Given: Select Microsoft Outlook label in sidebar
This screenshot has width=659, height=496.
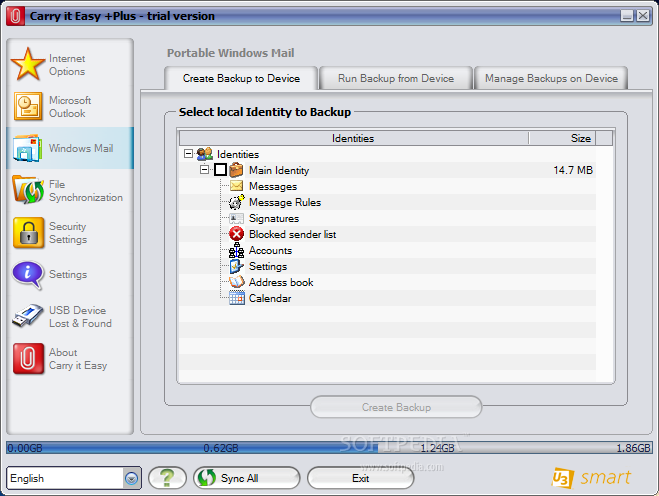Looking at the screenshot, I should [70, 107].
